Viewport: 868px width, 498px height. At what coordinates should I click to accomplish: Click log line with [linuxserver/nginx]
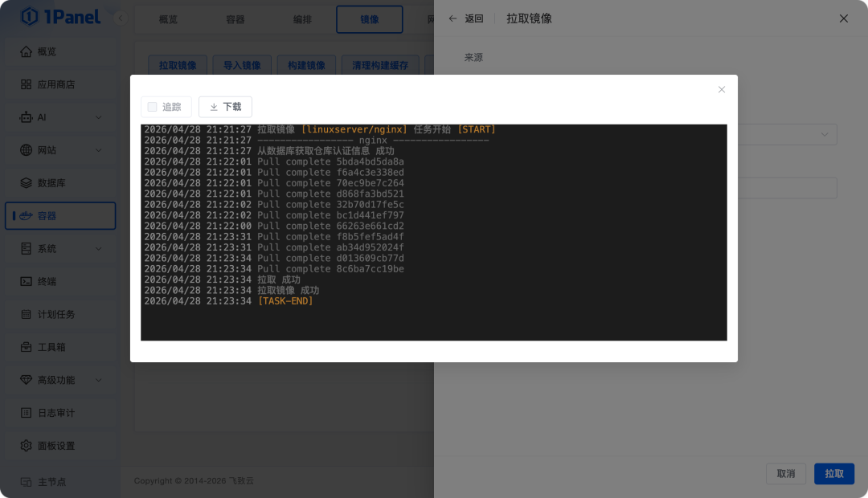tap(320, 129)
